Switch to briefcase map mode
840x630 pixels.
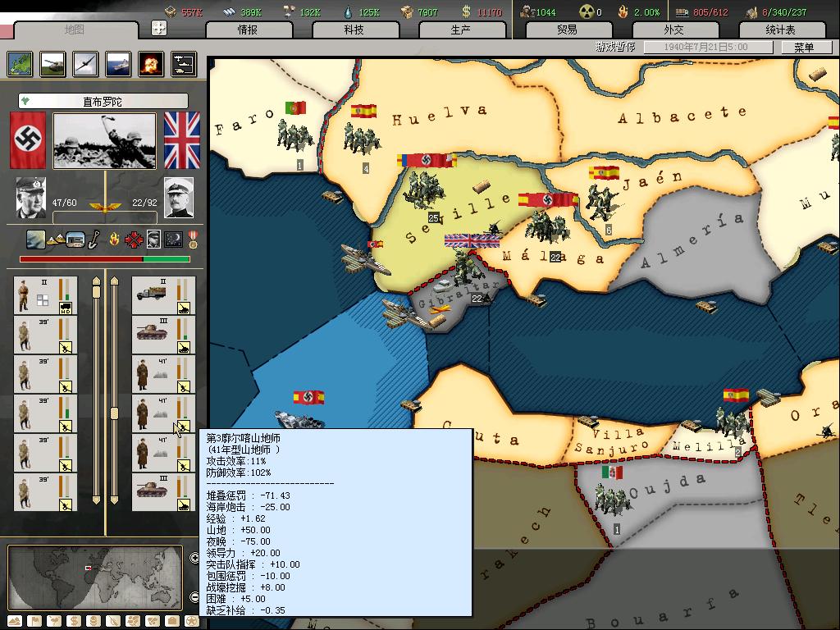point(172,622)
